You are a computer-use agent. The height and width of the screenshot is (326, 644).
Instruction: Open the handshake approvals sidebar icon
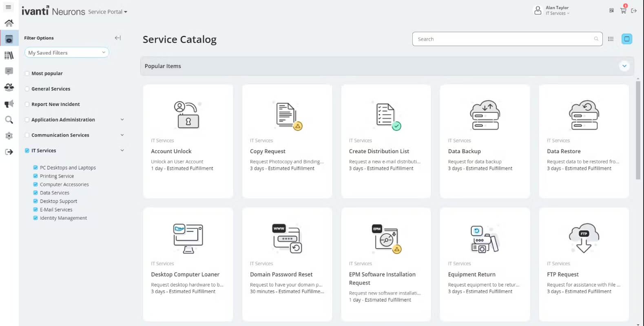pos(9,87)
